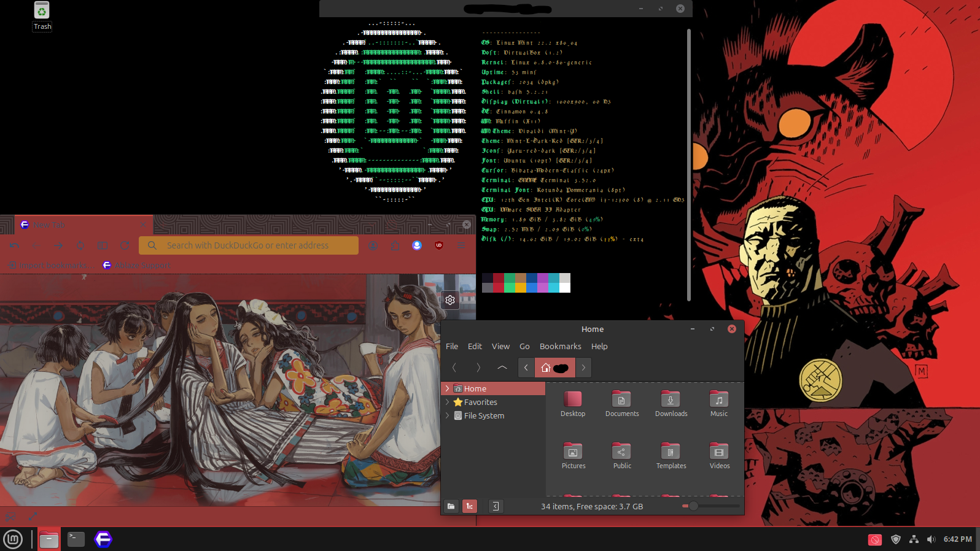The height and width of the screenshot is (551, 980).
Task: Open the terminal from the taskbar
Action: coord(76,539)
